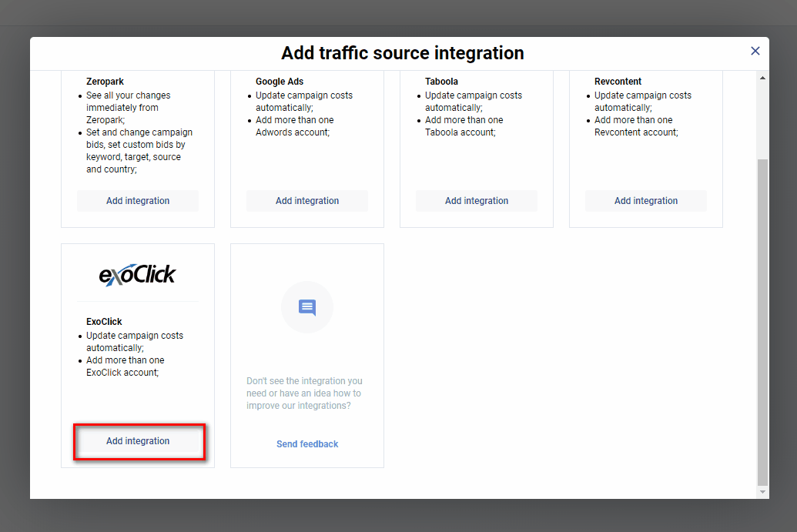Add the Taboola integration

pos(477,201)
